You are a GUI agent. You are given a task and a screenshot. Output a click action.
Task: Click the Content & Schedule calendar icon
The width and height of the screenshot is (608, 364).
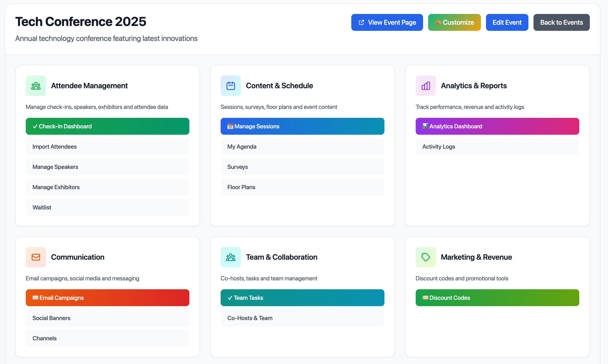(x=231, y=86)
